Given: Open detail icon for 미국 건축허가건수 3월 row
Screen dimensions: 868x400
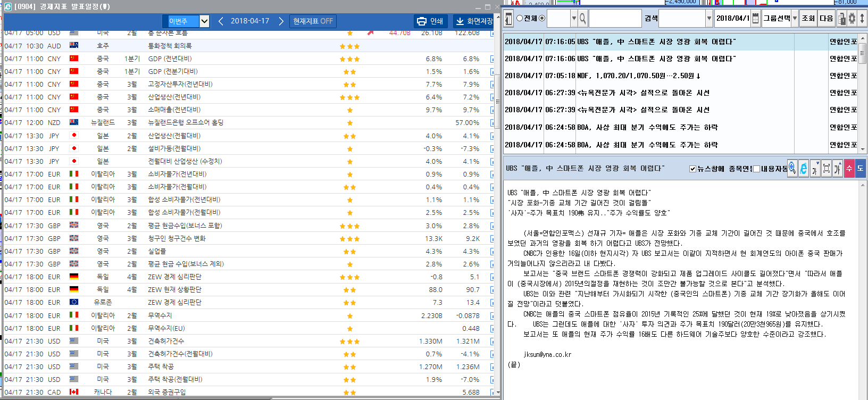Looking at the screenshot, I should click(x=491, y=341).
